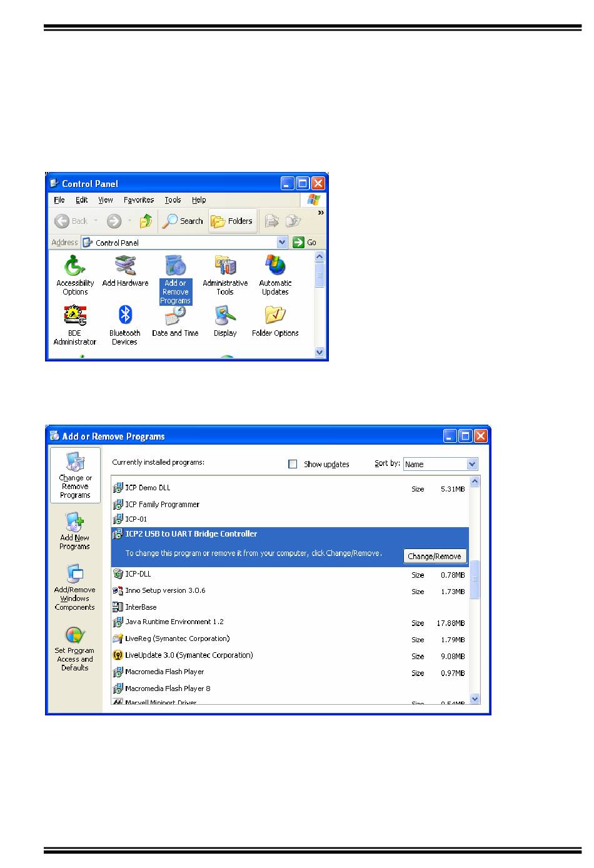The width and height of the screenshot is (594, 868).
Task: Click the ICP-DLL recycle-style icon
Action: 118,574
